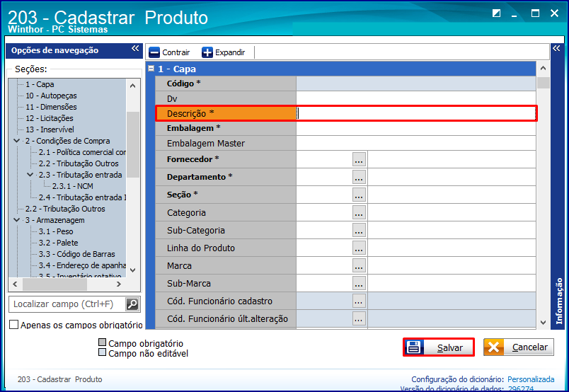
Task: Select 2.3.1 - NCM tree item
Action: coord(73,186)
